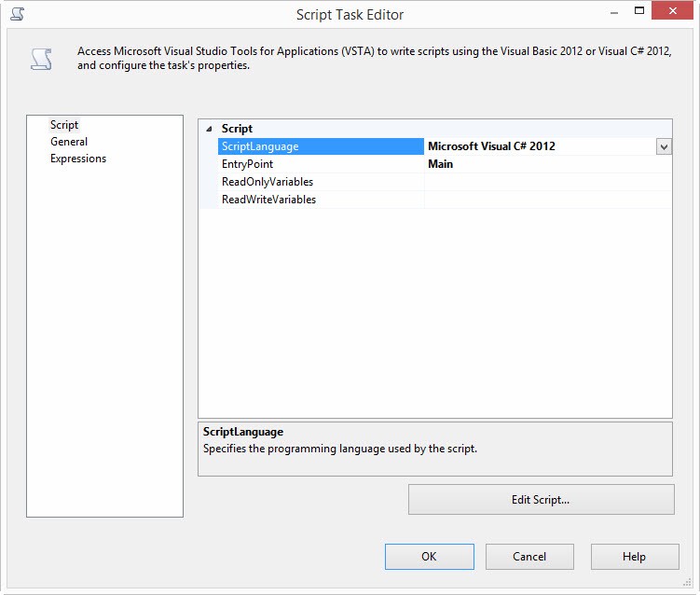Click the large script scroll icon in header

(41, 60)
